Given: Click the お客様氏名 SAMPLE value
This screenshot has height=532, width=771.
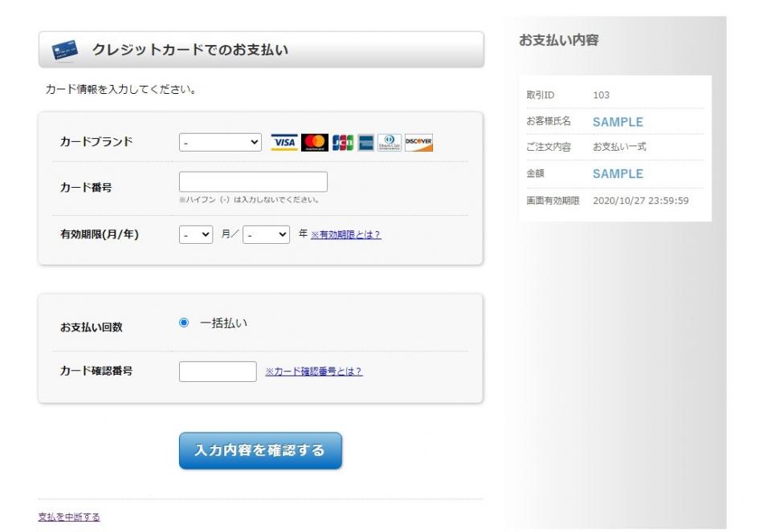Looking at the screenshot, I should [618, 122].
